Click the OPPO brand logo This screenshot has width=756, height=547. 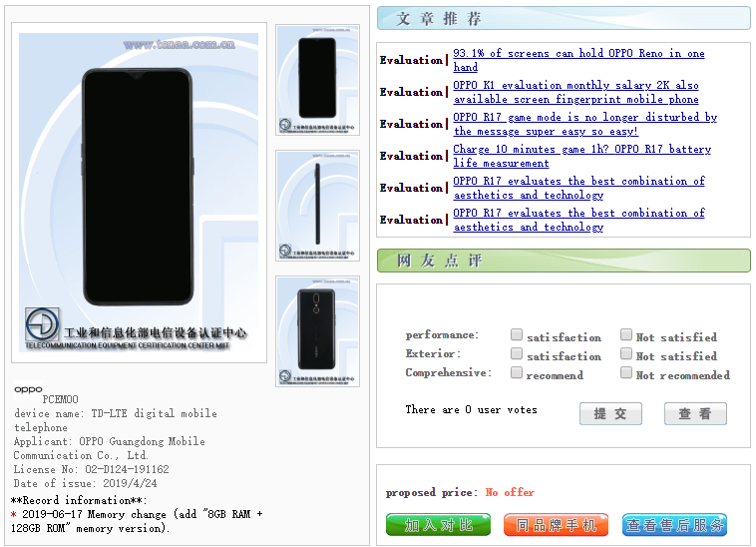28,389
